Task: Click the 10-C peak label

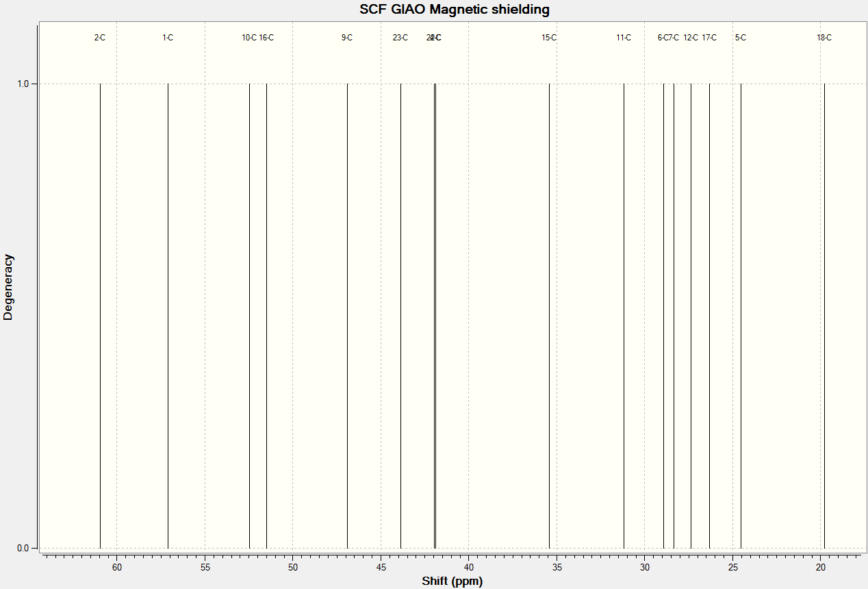Action: coord(249,38)
